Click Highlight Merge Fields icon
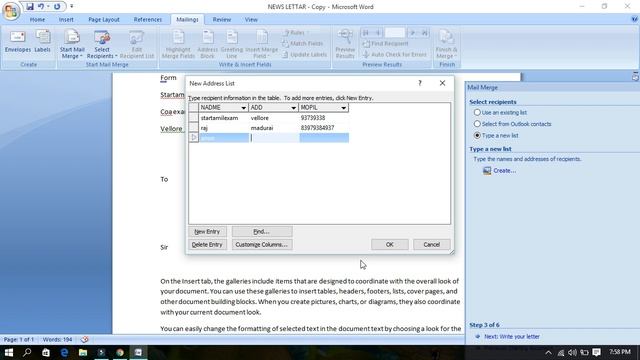 178,44
